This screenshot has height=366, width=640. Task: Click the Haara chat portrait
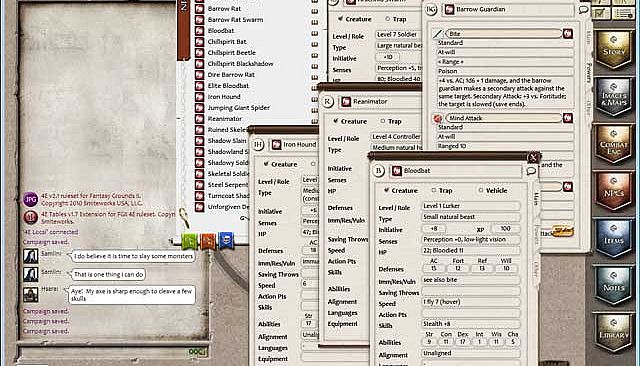[31, 294]
